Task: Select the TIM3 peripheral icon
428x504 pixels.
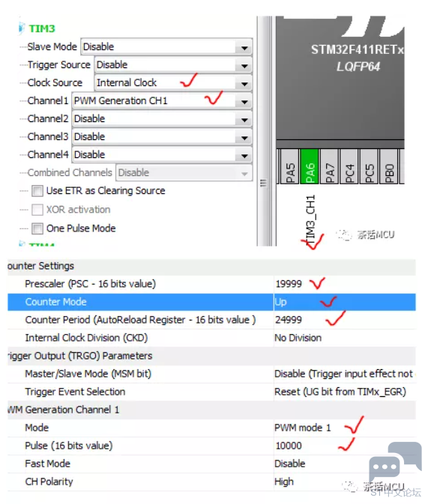Action: click(21, 28)
